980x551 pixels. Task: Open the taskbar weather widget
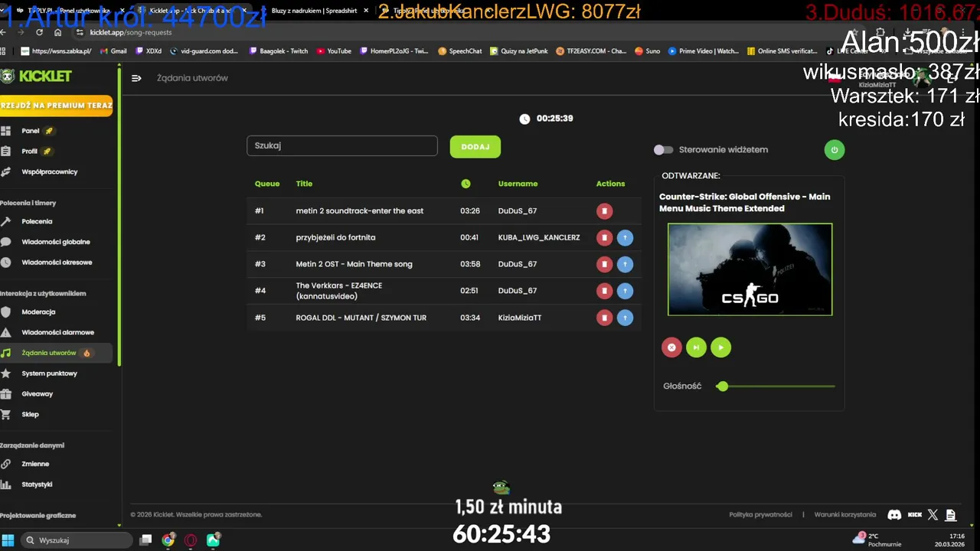coord(878,540)
